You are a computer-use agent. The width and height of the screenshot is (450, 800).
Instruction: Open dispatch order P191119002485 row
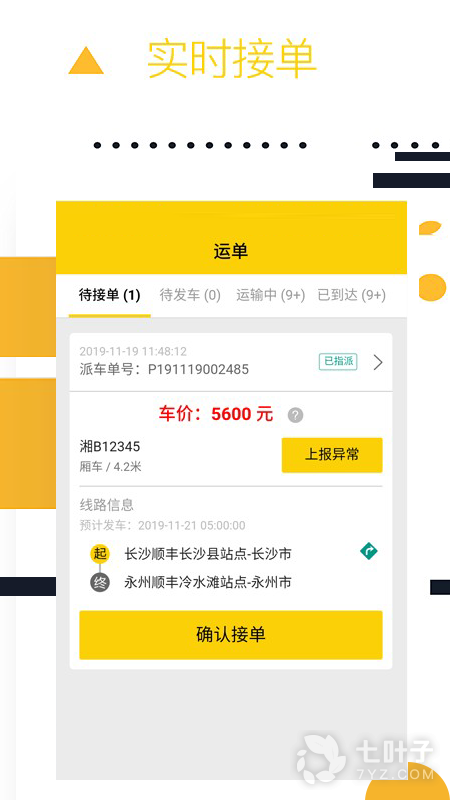pyautogui.click(x=231, y=362)
